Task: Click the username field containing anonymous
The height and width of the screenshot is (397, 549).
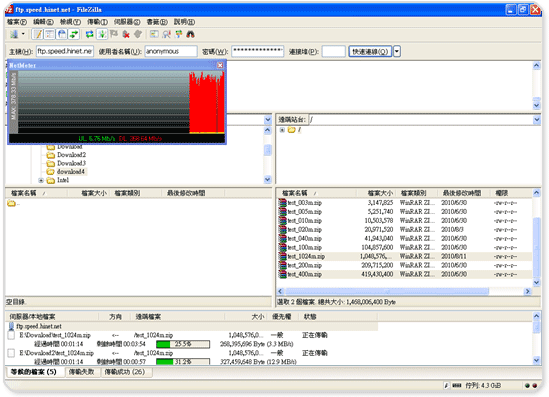Action: [171, 51]
